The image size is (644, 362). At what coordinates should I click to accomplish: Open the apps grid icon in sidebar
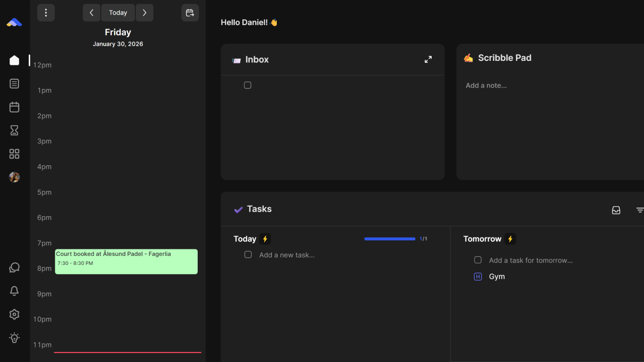(x=14, y=153)
